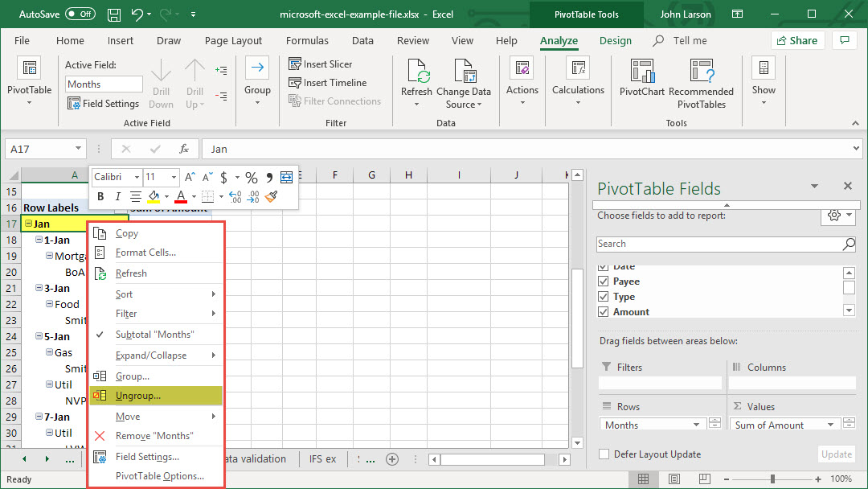Click the Share button

point(797,41)
